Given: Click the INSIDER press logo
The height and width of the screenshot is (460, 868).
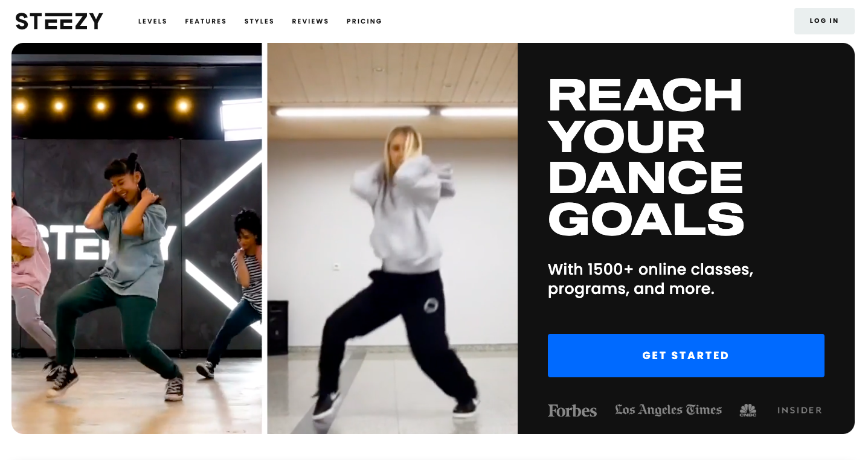Looking at the screenshot, I should tap(799, 410).
